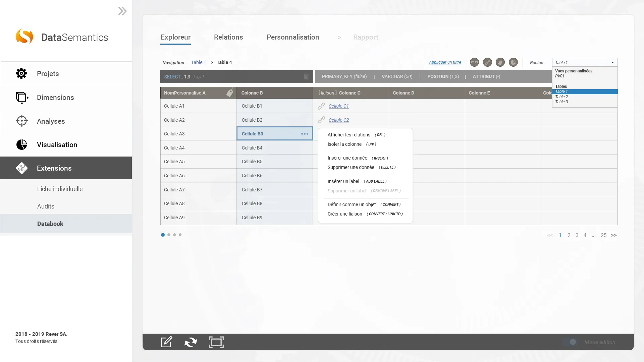Screen dimensions: 644x362
Task: Click the refresh arrows icon in the bottom bar
Action: pyautogui.click(x=191, y=342)
